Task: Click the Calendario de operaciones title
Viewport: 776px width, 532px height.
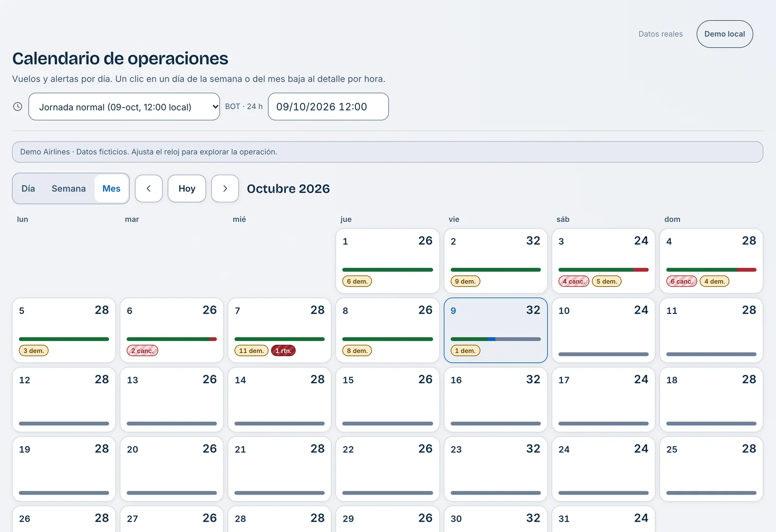Action: [x=120, y=59]
